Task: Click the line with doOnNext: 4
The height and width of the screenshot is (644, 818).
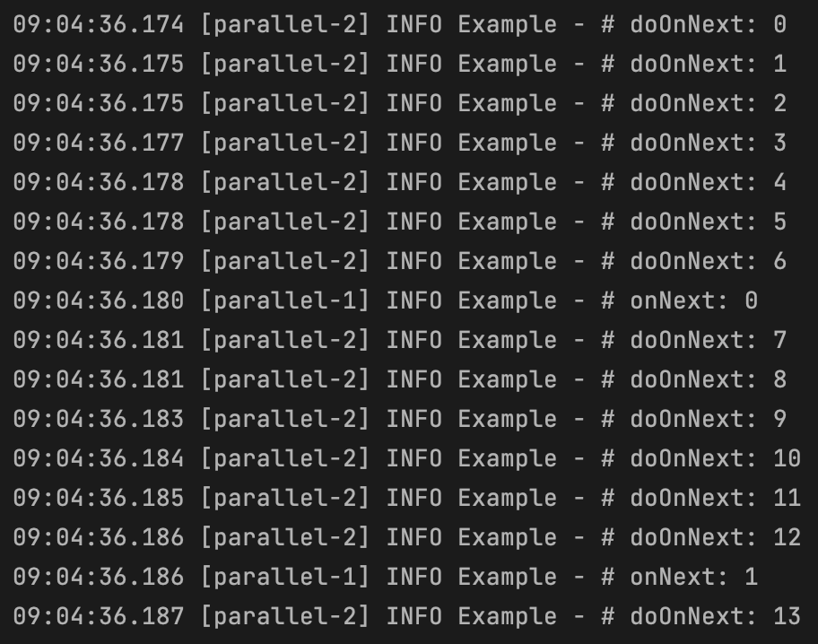Action: point(400,183)
